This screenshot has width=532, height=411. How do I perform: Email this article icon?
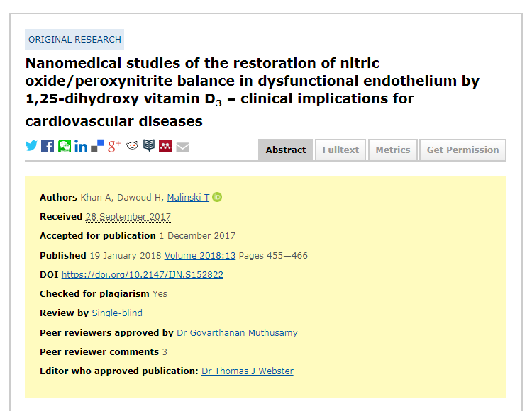182,147
